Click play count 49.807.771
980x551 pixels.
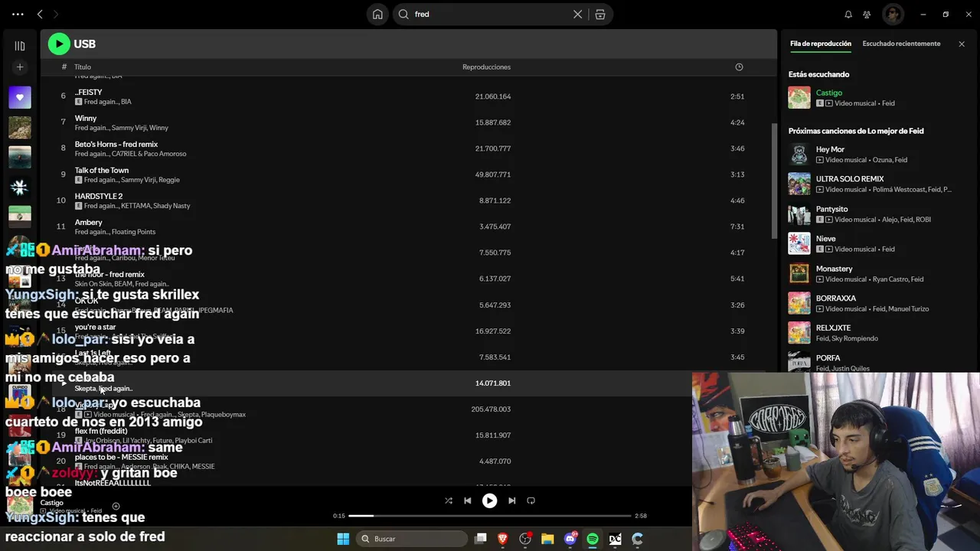[493, 174]
